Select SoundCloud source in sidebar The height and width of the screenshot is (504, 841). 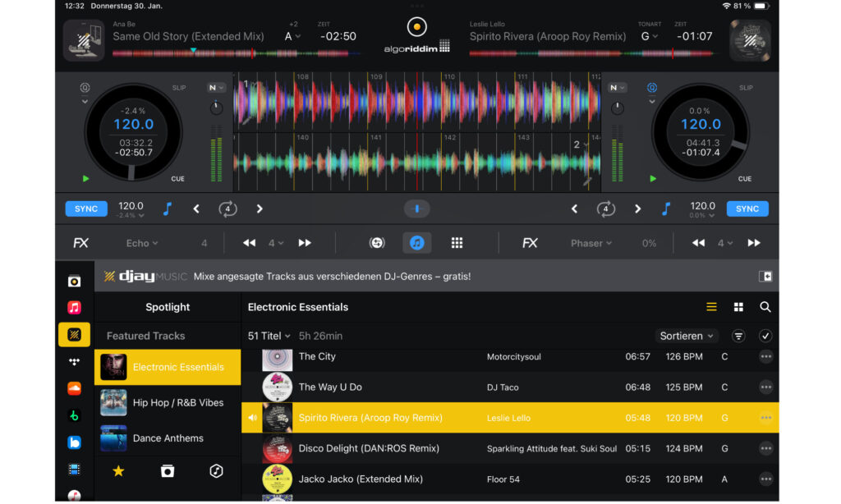(x=74, y=388)
